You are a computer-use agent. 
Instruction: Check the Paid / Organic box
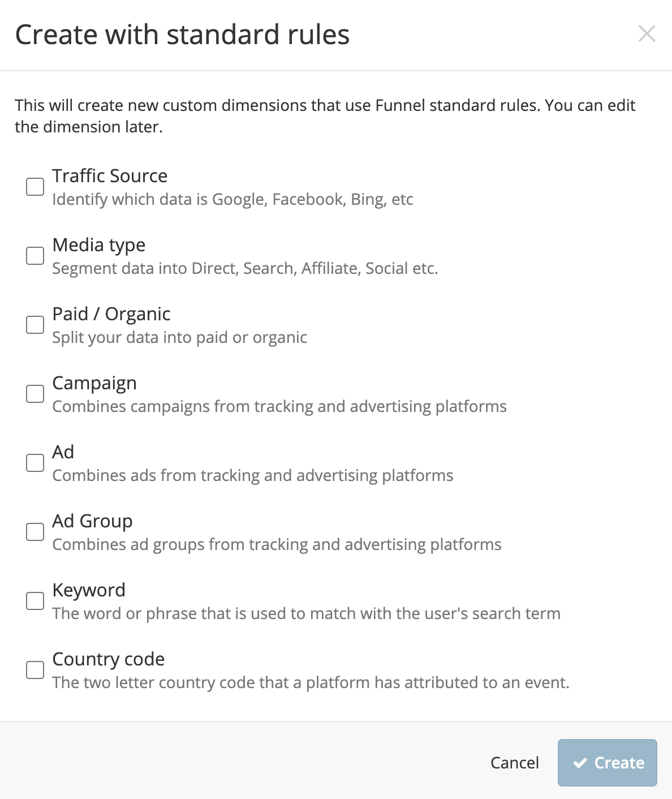(x=35, y=325)
